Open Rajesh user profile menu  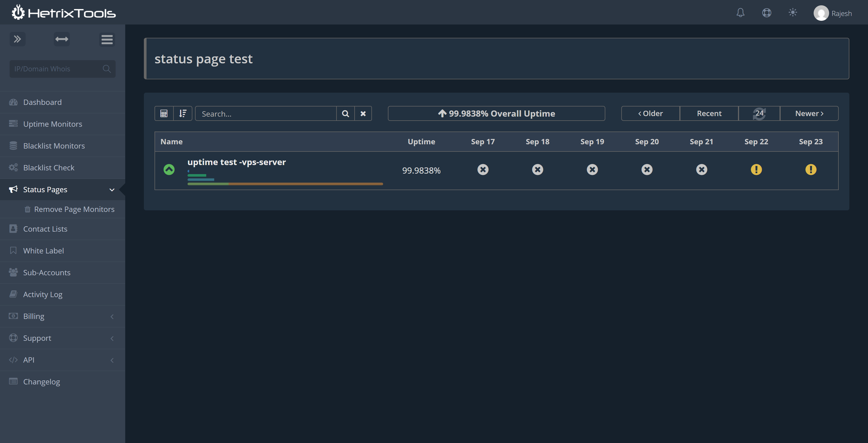pyautogui.click(x=833, y=13)
